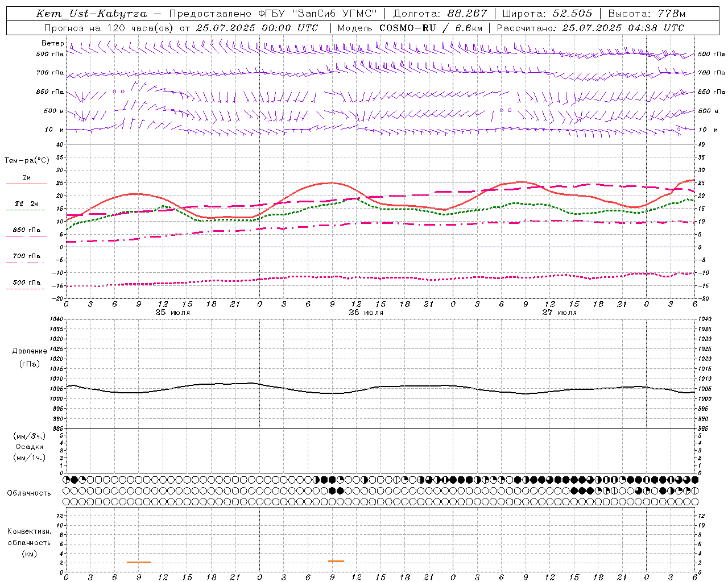Click the 700 гПа dash-dot legend line in the temperature legend
This screenshot has height=582, width=728.
pos(26,263)
